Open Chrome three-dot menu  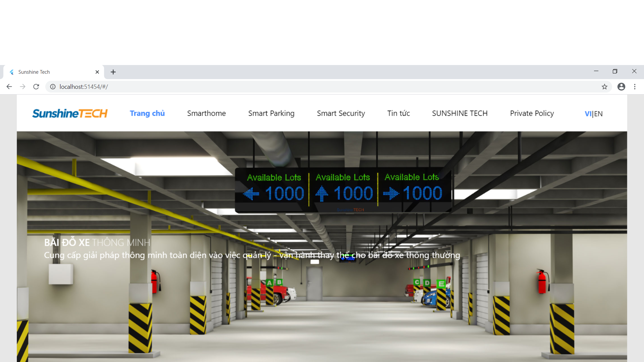click(x=635, y=87)
